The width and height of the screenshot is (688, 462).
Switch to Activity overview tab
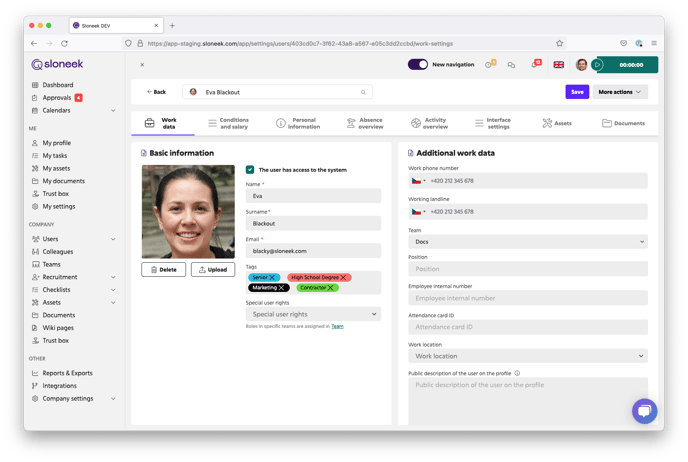(x=430, y=123)
